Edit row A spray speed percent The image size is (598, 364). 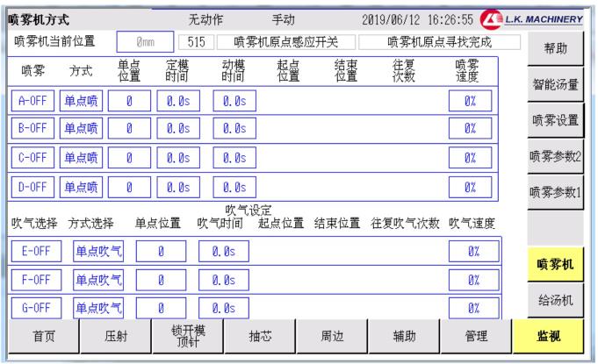pyautogui.click(x=471, y=101)
